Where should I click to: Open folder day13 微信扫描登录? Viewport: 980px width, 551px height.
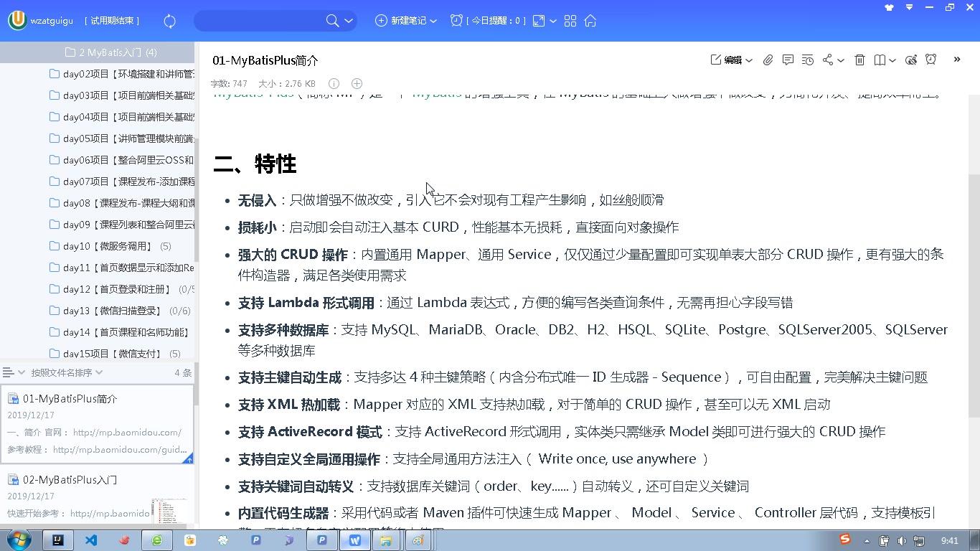point(121,311)
